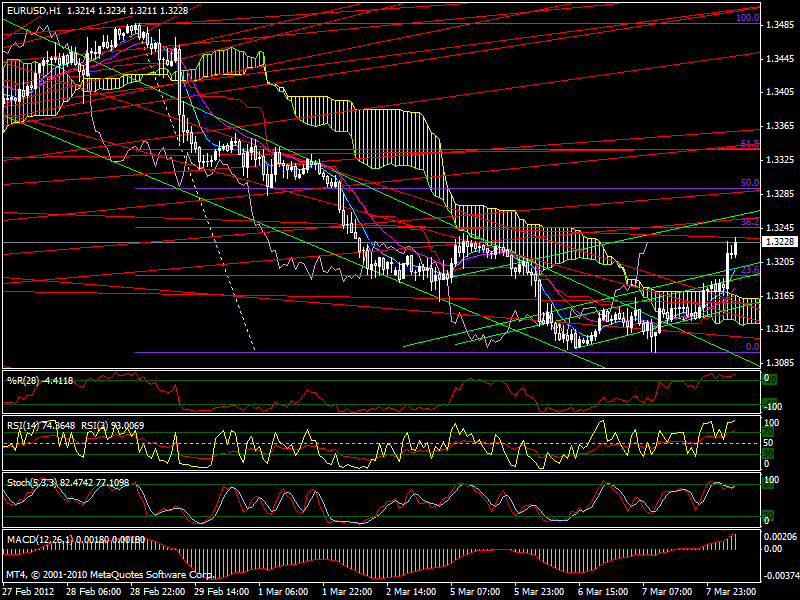Select the 1.3085 price axis label
The image size is (800, 600).
(x=780, y=363)
